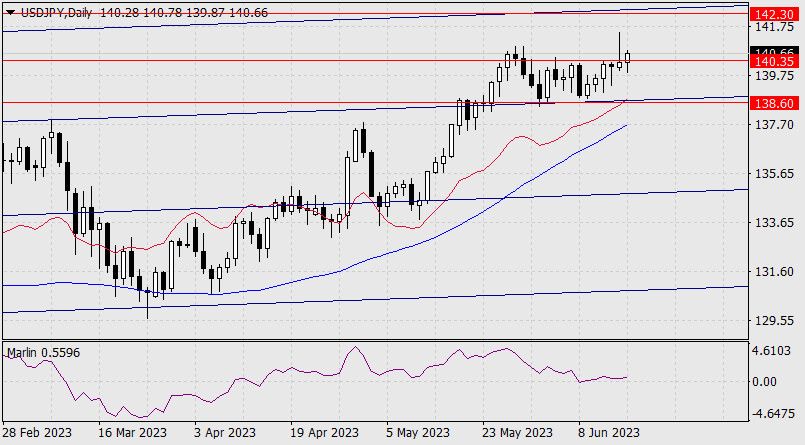805x445 pixels.
Task: Click the 3 Apr 2023 date label
Action: tap(225, 432)
